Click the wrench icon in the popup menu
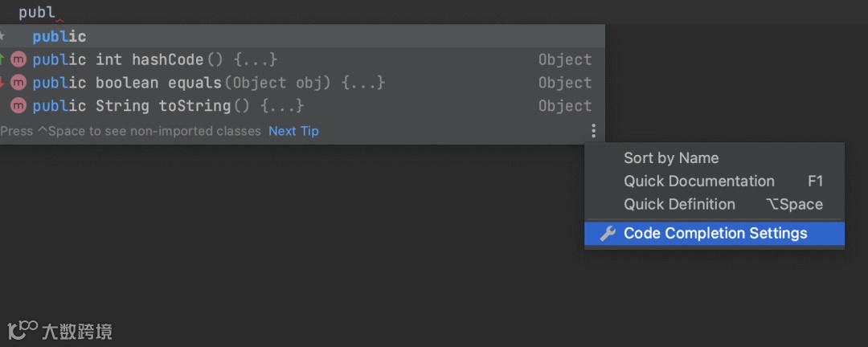 608,234
